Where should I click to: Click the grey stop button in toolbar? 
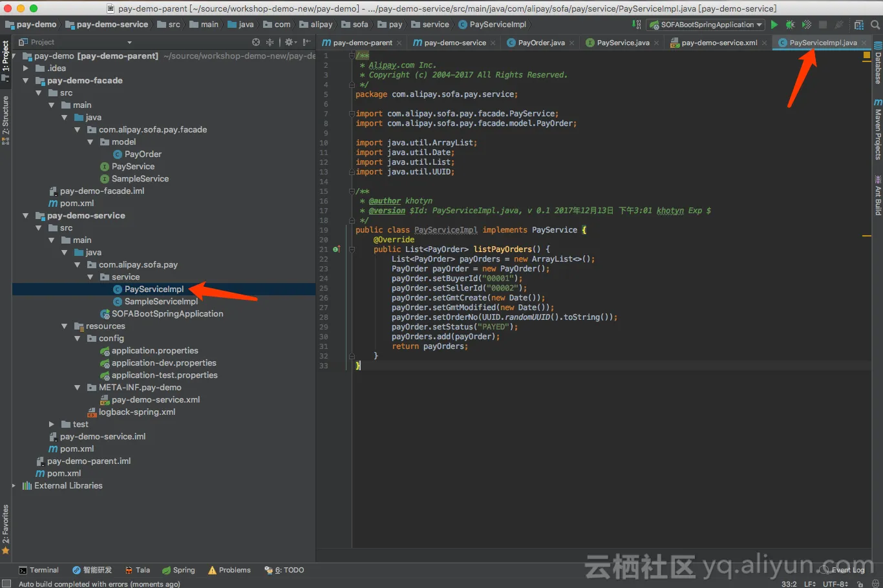(x=823, y=25)
